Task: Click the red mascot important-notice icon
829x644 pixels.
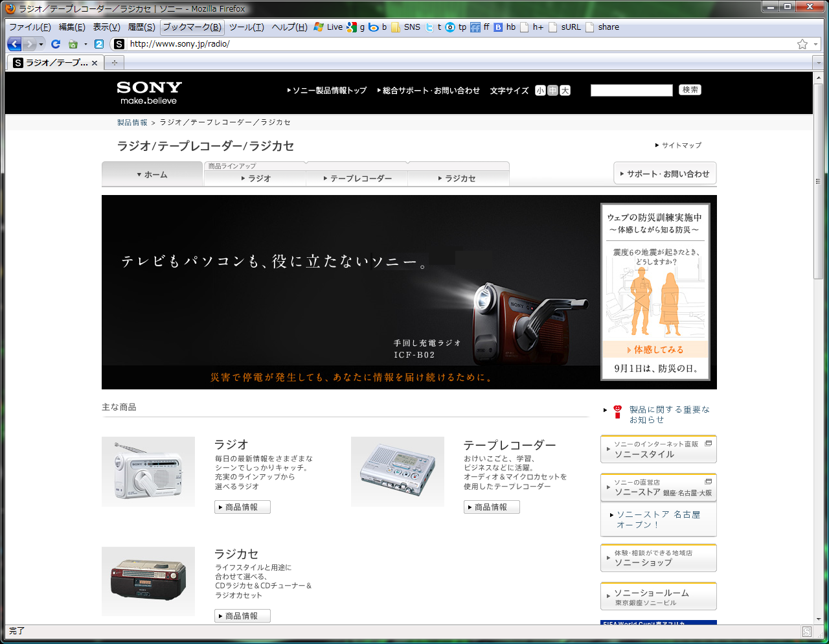Action: (618, 411)
